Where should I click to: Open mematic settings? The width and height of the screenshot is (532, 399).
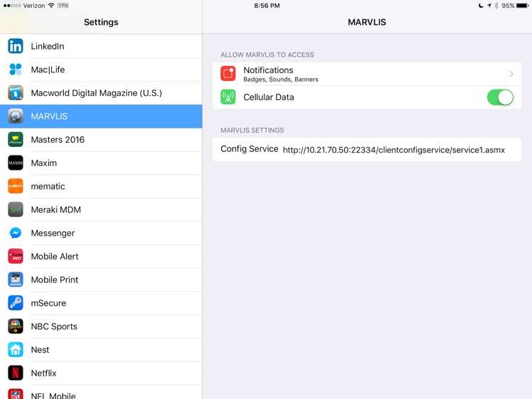[101, 186]
